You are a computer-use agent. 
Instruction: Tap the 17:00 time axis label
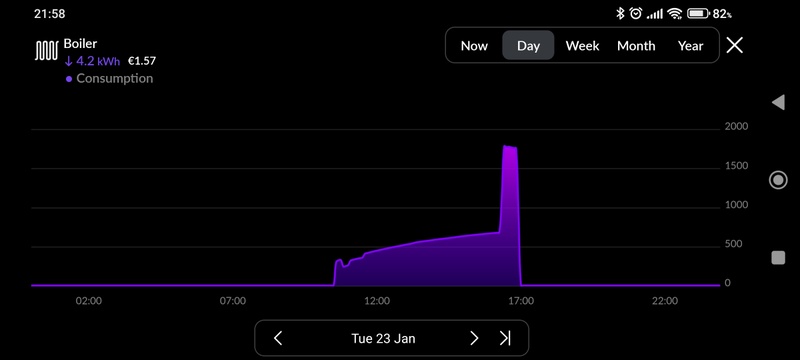pyautogui.click(x=521, y=301)
